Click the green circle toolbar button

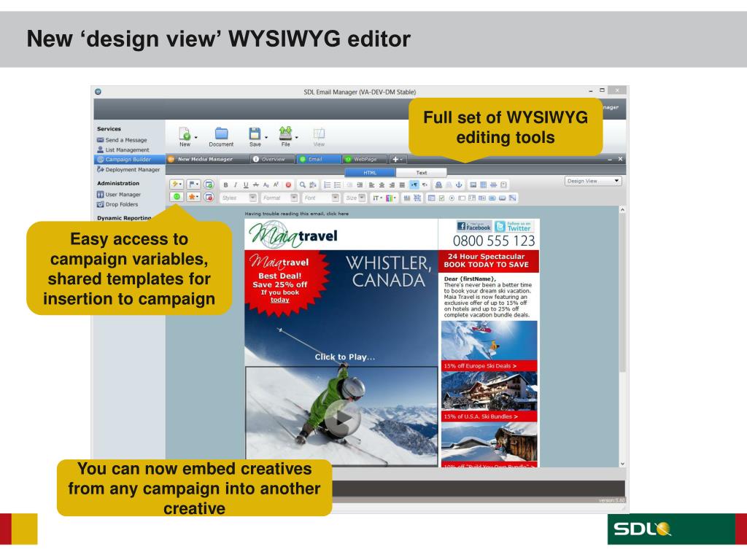click(x=177, y=197)
